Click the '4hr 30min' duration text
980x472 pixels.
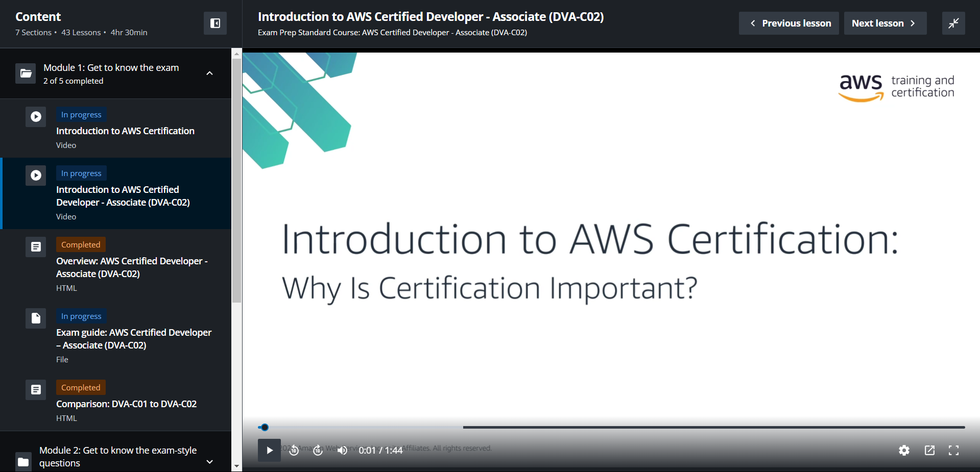(129, 33)
